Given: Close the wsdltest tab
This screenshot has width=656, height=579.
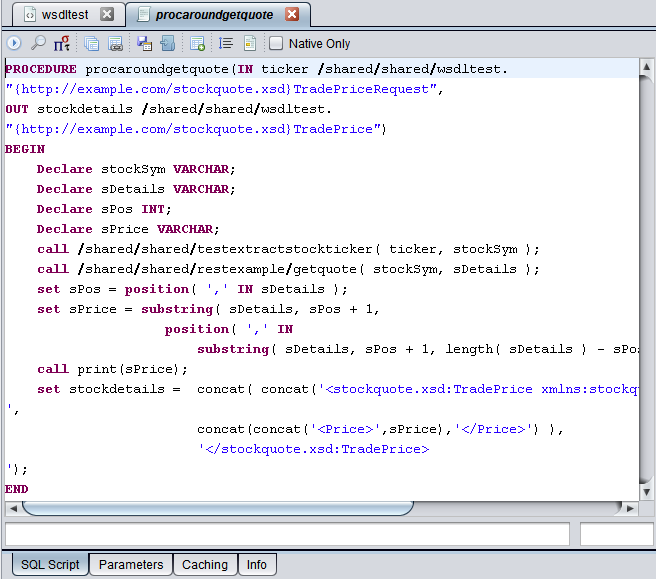Looking at the screenshot, I should 107,14.
